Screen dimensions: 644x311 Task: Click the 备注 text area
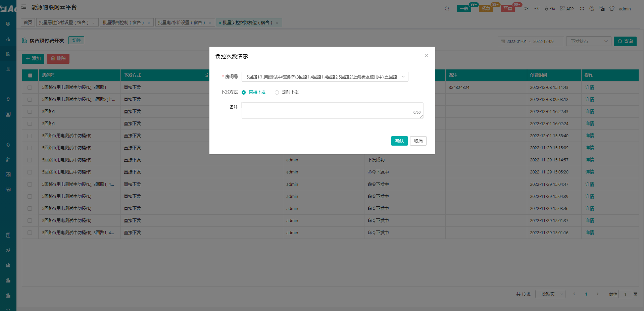[x=332, y=110]
